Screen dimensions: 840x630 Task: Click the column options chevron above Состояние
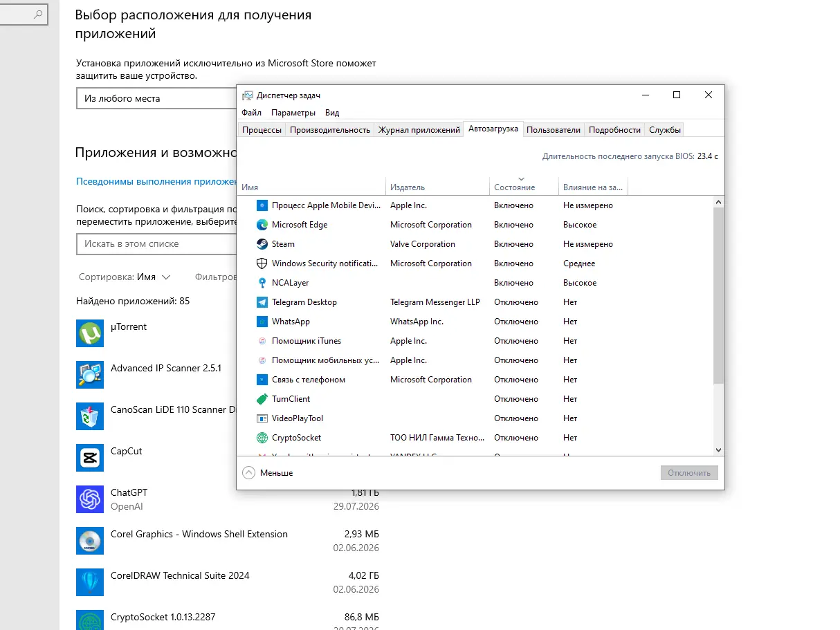coord(521,179)
